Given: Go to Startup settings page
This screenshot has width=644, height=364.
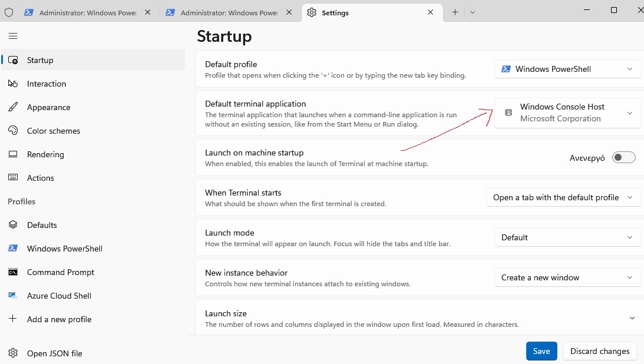Looking at the screenshot, I should (93, 60).
